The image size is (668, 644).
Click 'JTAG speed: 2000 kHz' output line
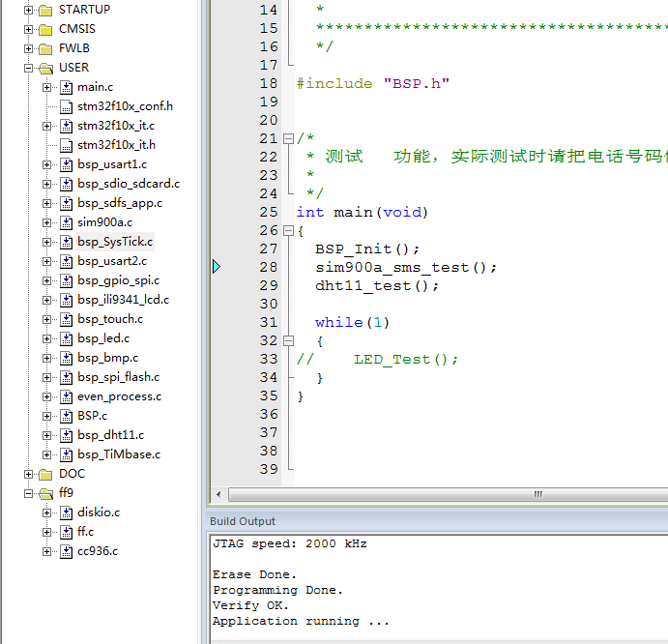click(x=290, y=544)
